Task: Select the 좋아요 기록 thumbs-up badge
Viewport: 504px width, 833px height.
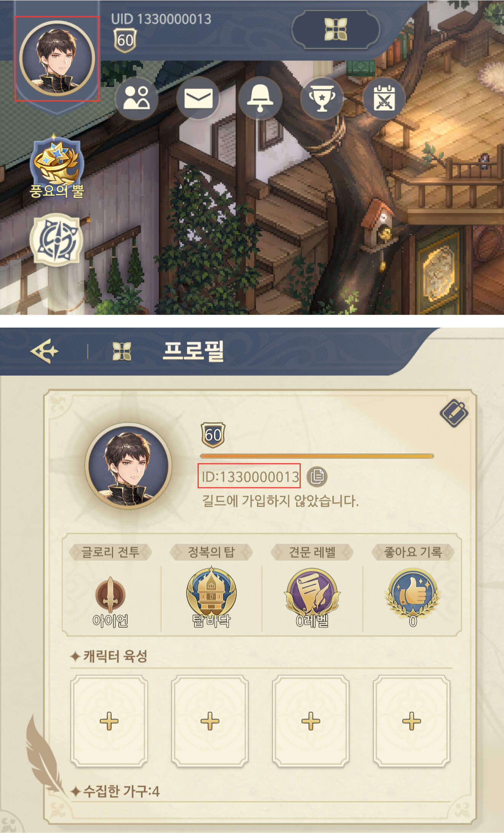Action: [413, 593]
